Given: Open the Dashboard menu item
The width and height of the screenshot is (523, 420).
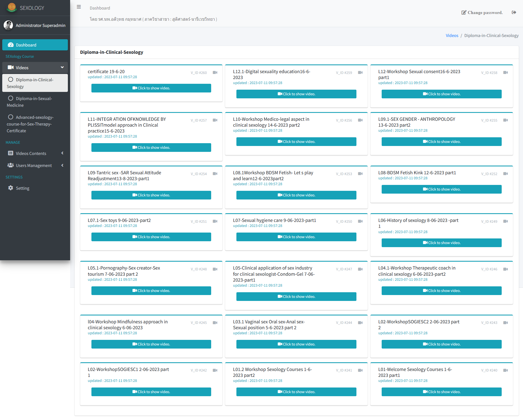Looking at the screenshot, I should (x=35, y=45).
